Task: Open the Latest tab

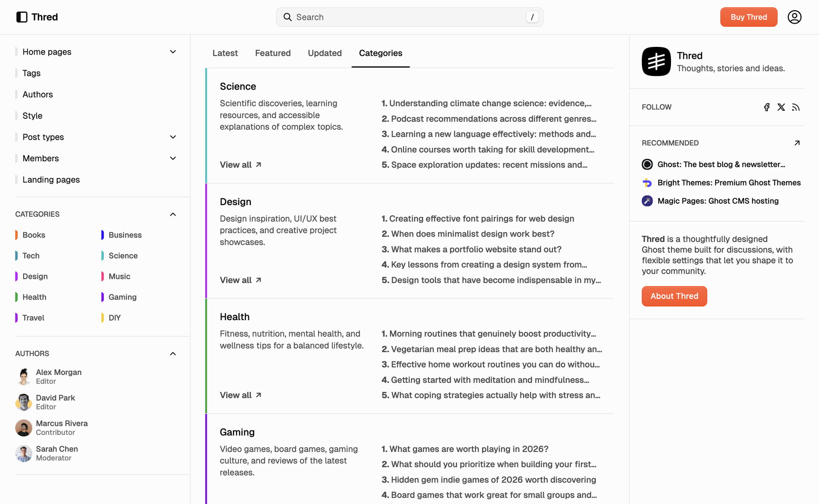Action: coord(225,53)
